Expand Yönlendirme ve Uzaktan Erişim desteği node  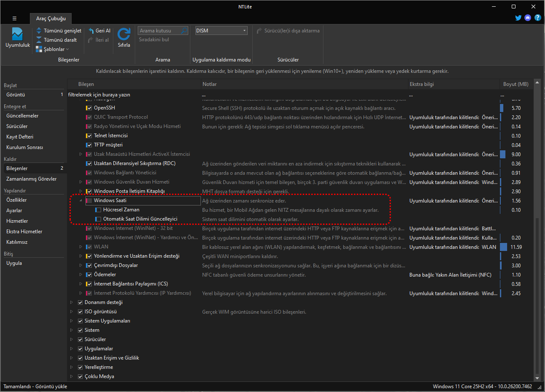click(x=81, y=256)
